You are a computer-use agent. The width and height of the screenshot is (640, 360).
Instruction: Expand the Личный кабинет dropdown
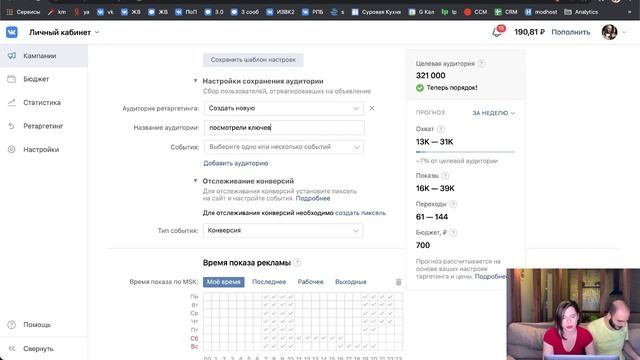(64, 32)
